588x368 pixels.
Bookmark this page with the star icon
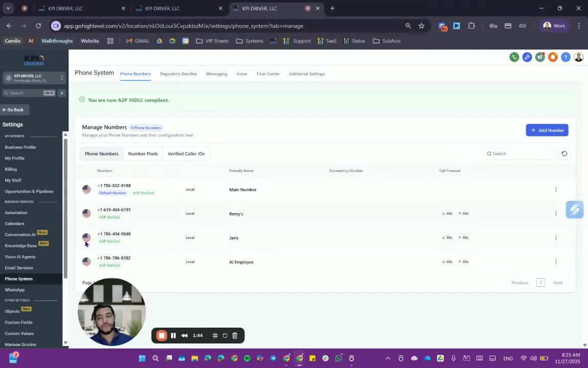(x=422, y=26)
